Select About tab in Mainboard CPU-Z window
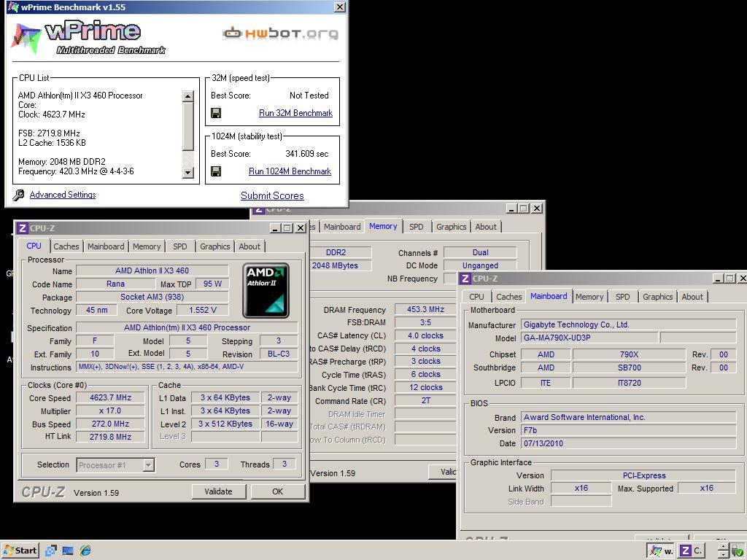The width and height of the screenshot is (747, 560). click(x=692, y=297)
